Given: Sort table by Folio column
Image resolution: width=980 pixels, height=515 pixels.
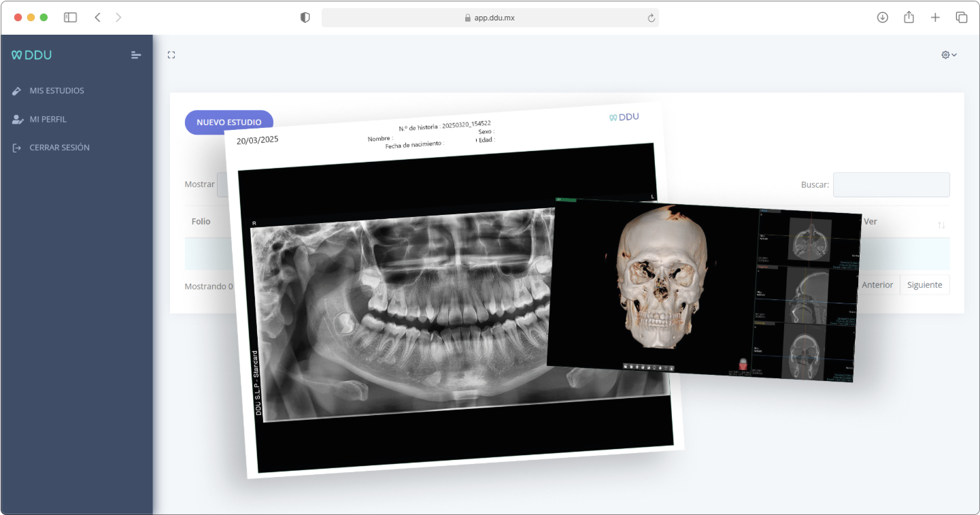Looking at the screenshot, I should tap(201, 222).
